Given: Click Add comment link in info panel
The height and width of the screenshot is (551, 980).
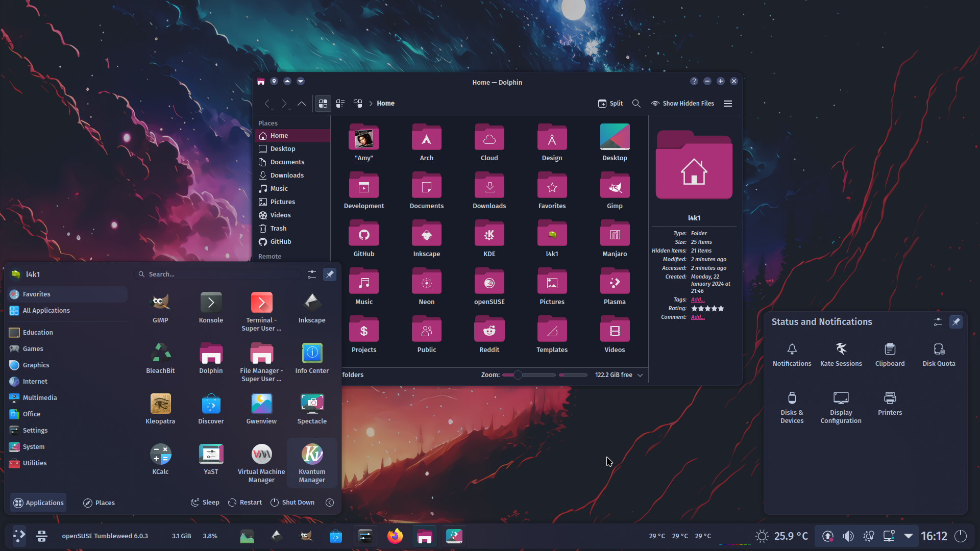Looking at the screenshot, I should (x=698, y=317).
